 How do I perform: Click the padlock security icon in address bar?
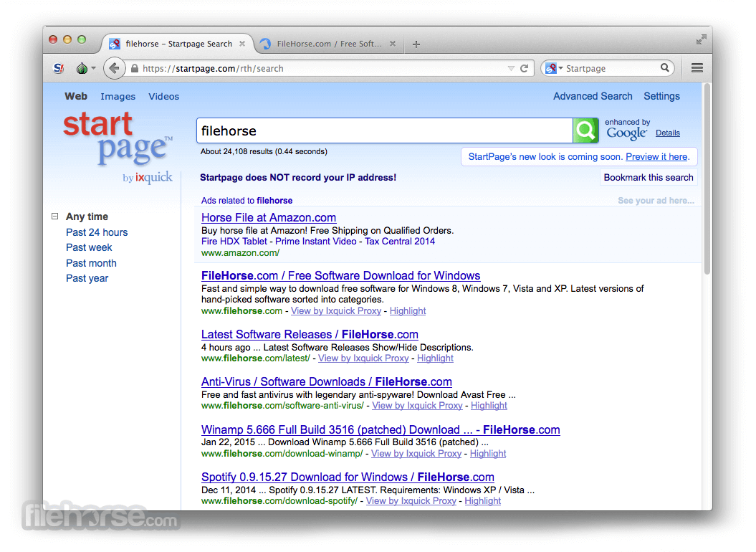point(135,69)
